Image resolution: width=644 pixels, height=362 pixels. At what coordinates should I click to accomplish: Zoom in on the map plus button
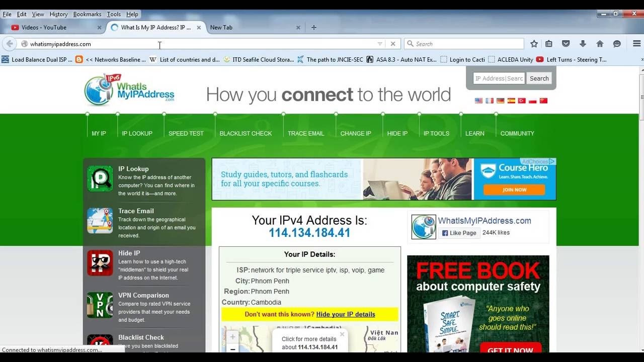point(232,337)
